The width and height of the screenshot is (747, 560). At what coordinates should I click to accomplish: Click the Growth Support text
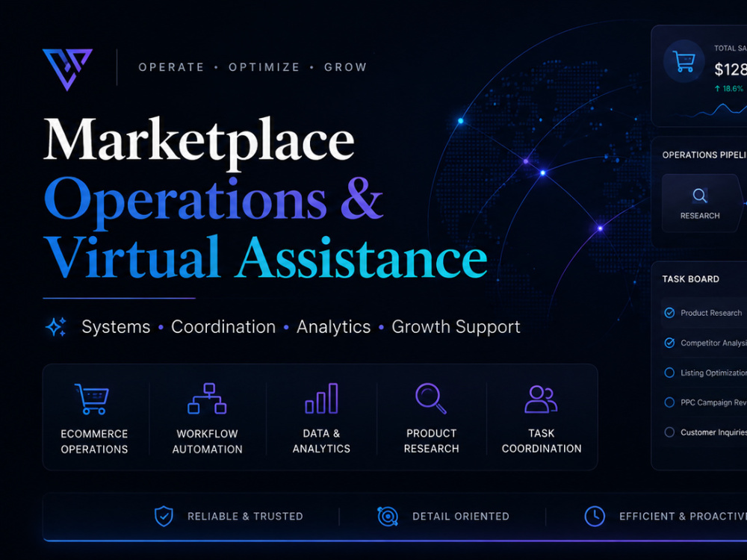(456, 328)
